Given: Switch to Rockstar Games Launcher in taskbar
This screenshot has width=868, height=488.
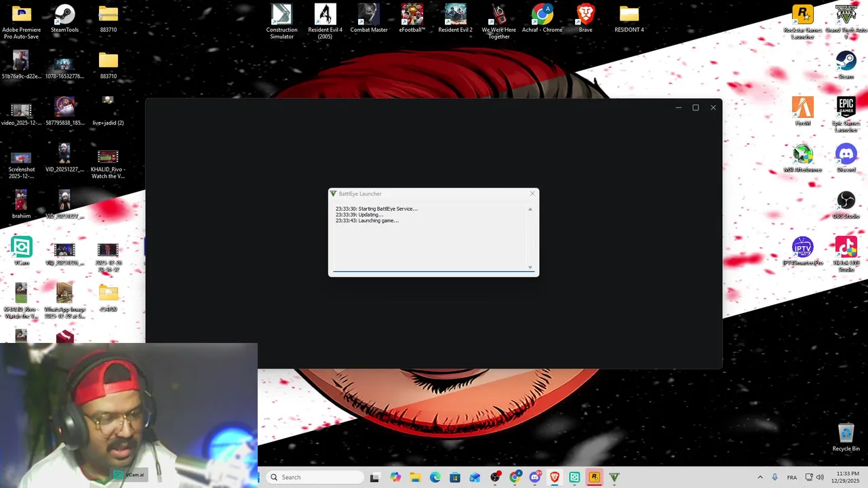Looking at the screenshot, I should coord(594,477).
